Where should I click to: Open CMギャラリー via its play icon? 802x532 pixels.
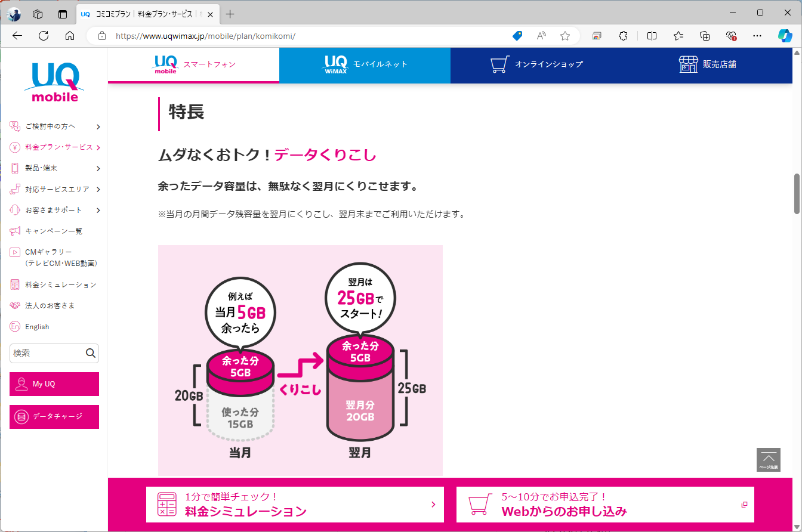[x=14, y=252]
